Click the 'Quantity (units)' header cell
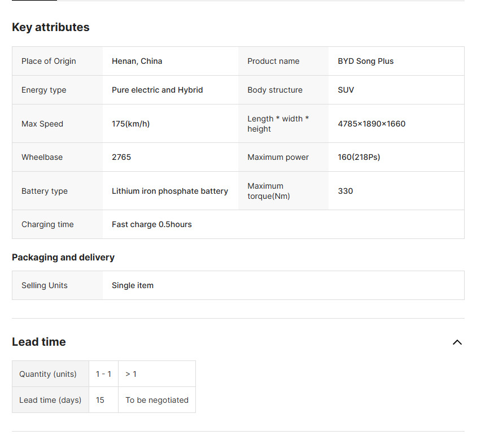The width and height of the screenshot is (485, 448). click(x=50, y=374)
